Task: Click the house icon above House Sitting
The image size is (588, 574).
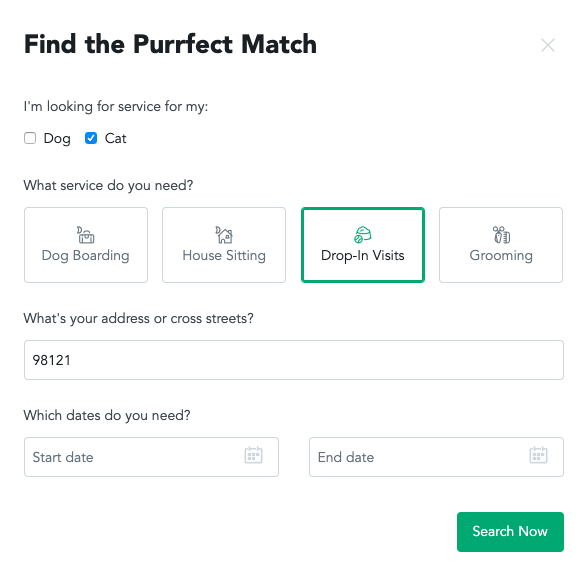Action: [224, 235]
